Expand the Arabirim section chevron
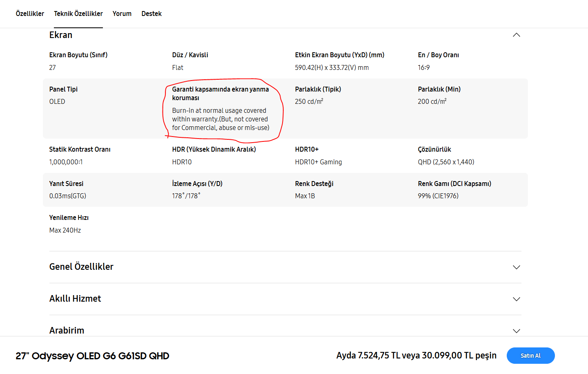588x374 pixels. point(517,331)
